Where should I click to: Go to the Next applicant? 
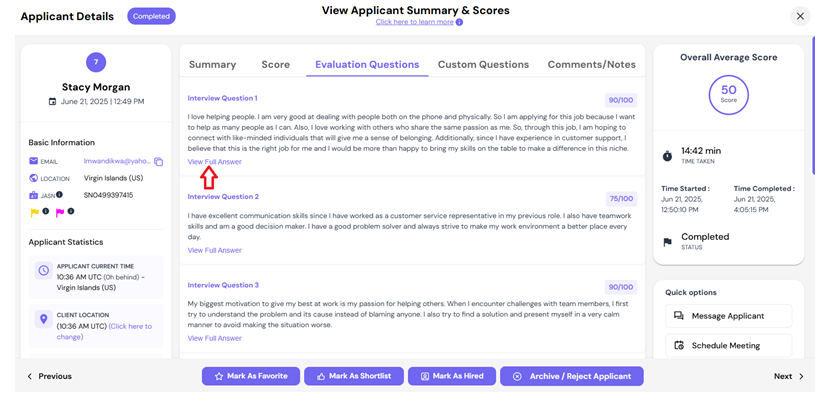pyautogui.click(x=788, y=376)
